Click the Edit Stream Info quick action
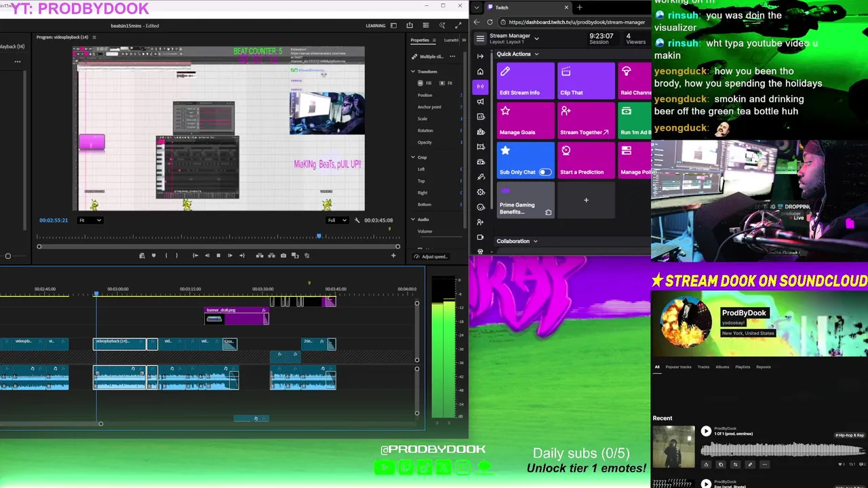This screenshot has width=868, height=488. pyautogui.click(x=526, y=81)
